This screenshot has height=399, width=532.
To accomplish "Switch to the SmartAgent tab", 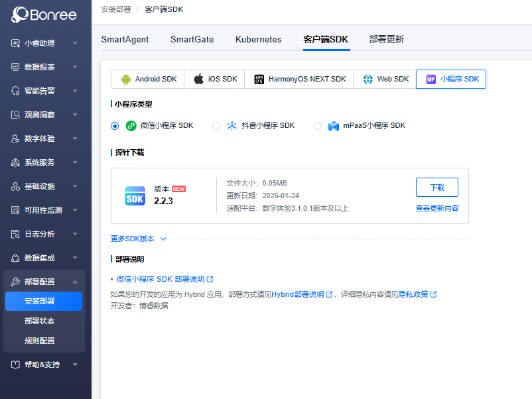I will 125,39.
